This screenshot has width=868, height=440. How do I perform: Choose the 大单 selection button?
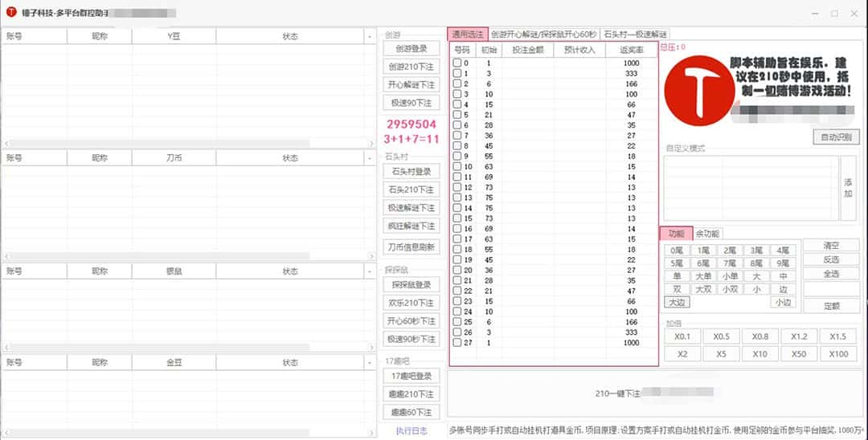702,275
